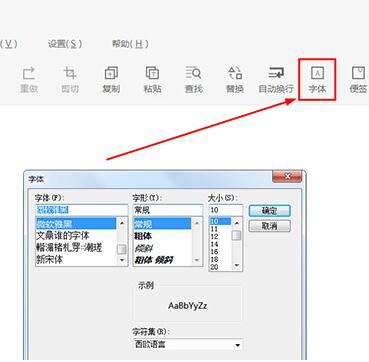This screenshot has width=369, height=362.
Task: Select 文鼎谁的字体 in the font list
Action: click(76, 236)
